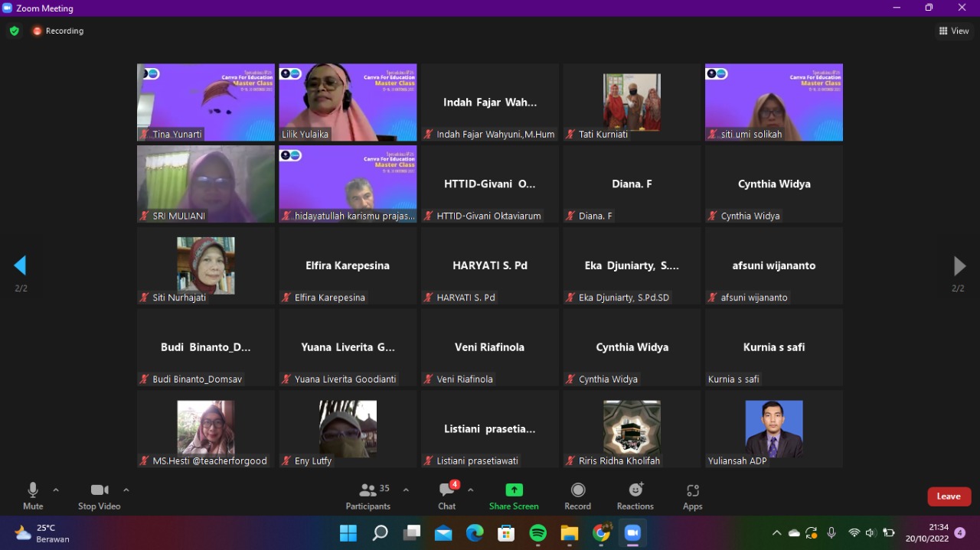
Task: Open Task View in taskbar
Action: point(413,533)
